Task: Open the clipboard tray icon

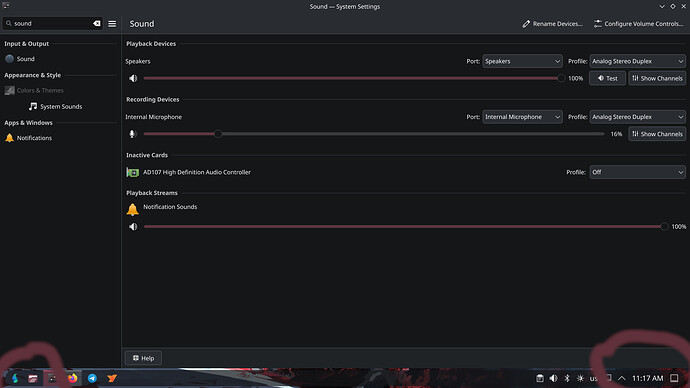Action: coord(540,378)
